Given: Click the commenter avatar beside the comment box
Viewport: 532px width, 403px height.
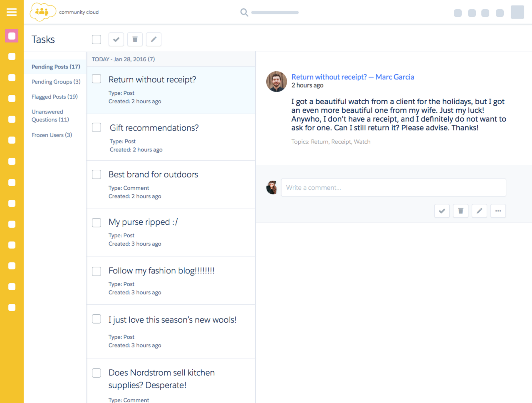Looking at the screenshot, I should coord(272,188).
